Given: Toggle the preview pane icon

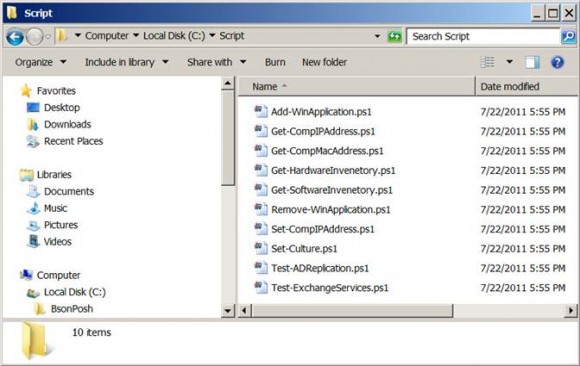Looking at the screenshot, I should [x=532, y=62].
